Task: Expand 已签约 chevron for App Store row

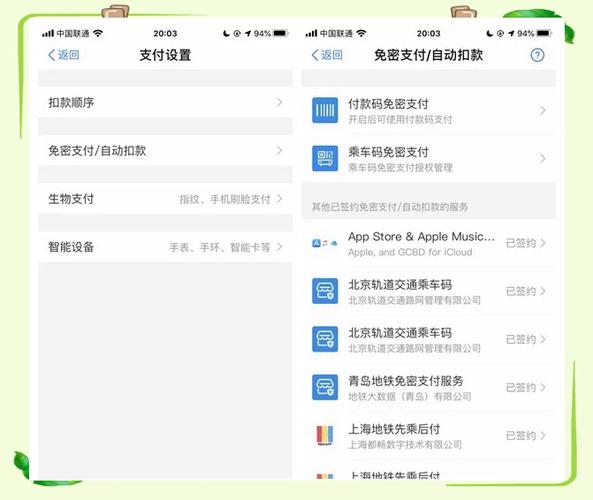Action: click(543, 243)
